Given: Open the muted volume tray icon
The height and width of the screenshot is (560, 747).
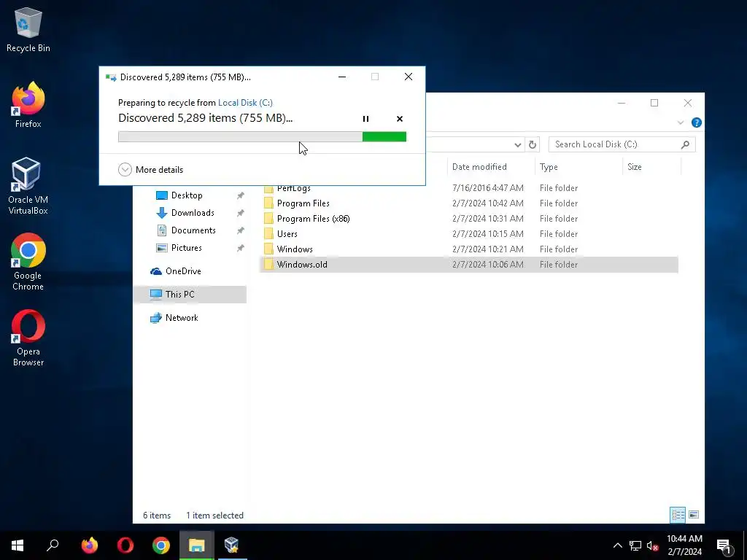Looking at the screenshot, I should pyautogui.click(x=653, y=545).
